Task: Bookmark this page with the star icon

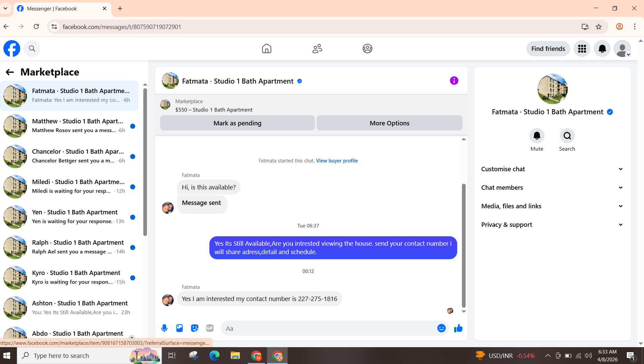Action: coord(598,27)
